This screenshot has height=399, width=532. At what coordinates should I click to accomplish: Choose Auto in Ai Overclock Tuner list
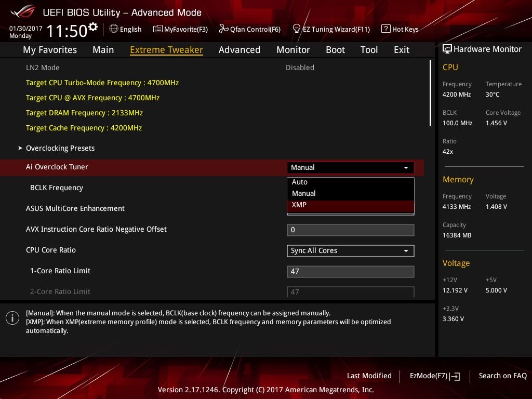tap(351, 182)
